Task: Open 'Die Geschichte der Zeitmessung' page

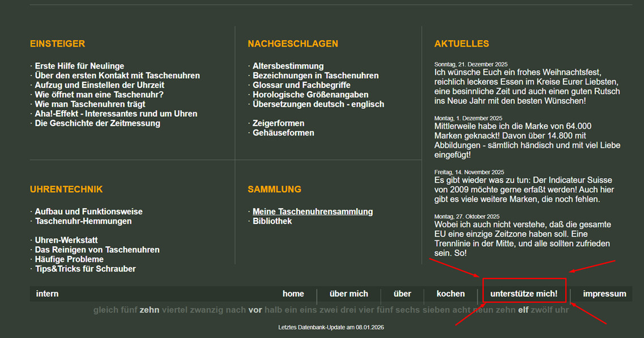Action: pos(97,123)
